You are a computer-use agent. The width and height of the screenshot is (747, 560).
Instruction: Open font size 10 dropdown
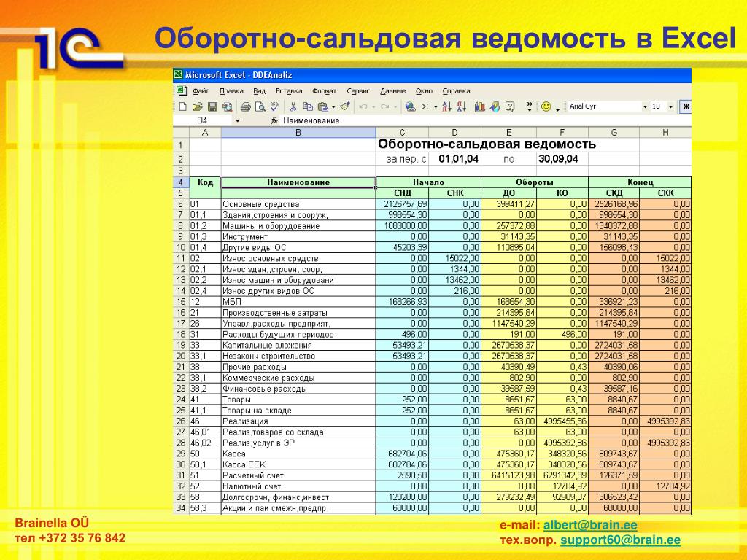coord(671,106)
